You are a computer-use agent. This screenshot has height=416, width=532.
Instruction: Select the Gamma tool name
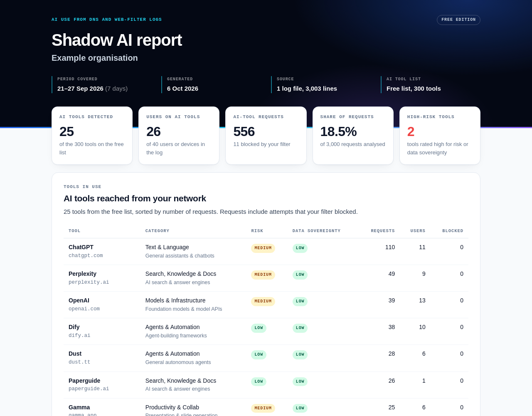coord(79,407)
